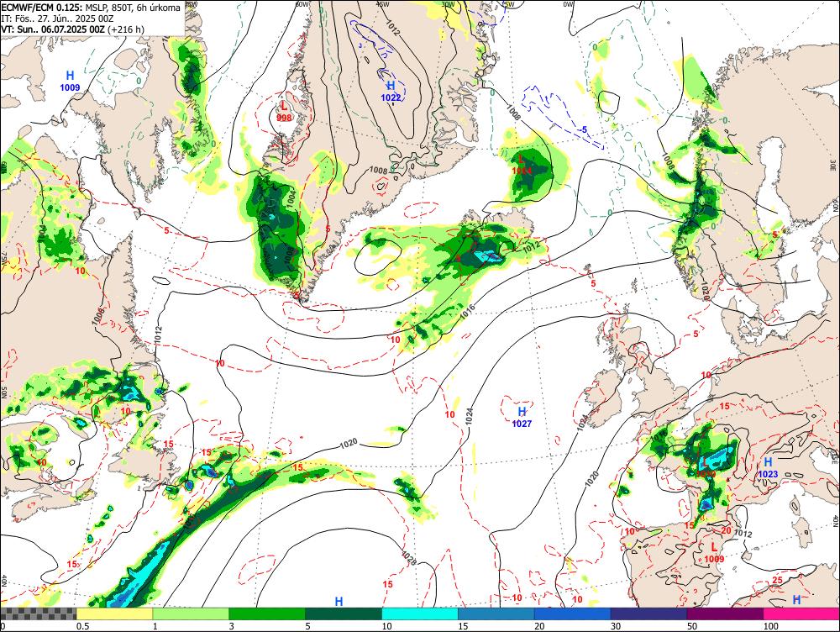Click the init time 'IT: Fös.. 27. Jún.. 2025 00Z'
Screen dimensions: 840x632
coord(57,18)
